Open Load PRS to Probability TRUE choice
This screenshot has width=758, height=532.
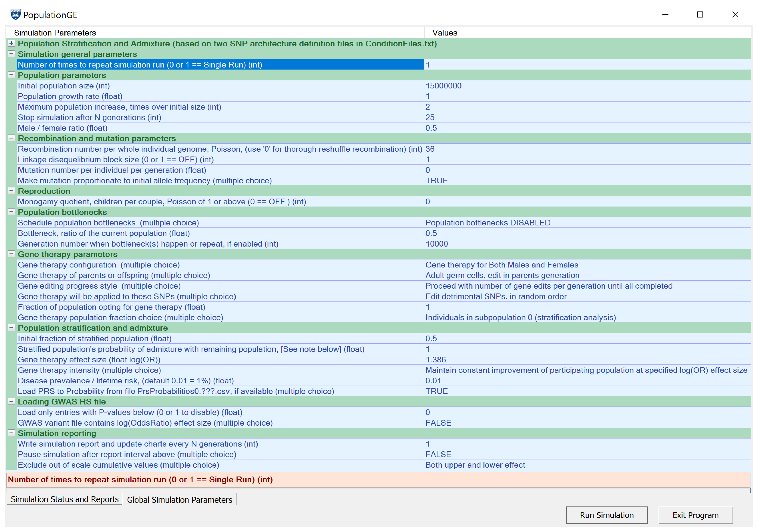point(587,392)
